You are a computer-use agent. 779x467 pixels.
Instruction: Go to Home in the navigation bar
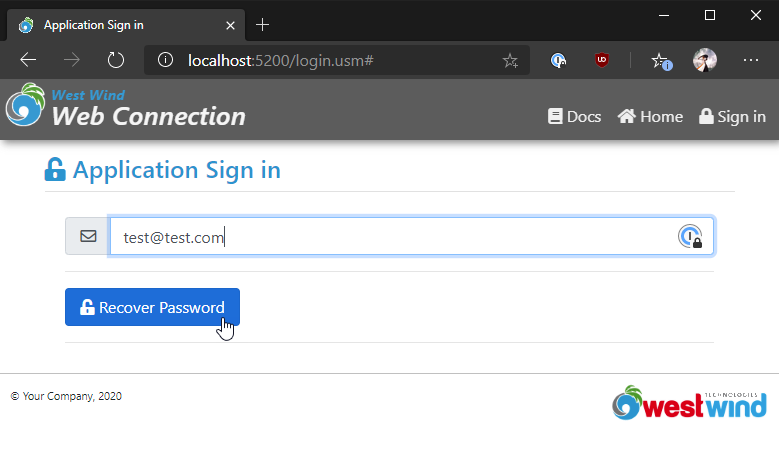point(650,117)
